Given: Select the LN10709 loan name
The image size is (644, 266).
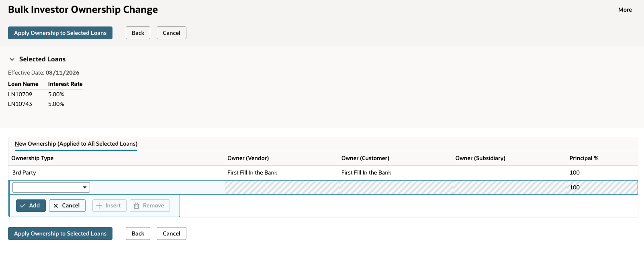Looking at the screenshot, I should (x=20, y=94).
